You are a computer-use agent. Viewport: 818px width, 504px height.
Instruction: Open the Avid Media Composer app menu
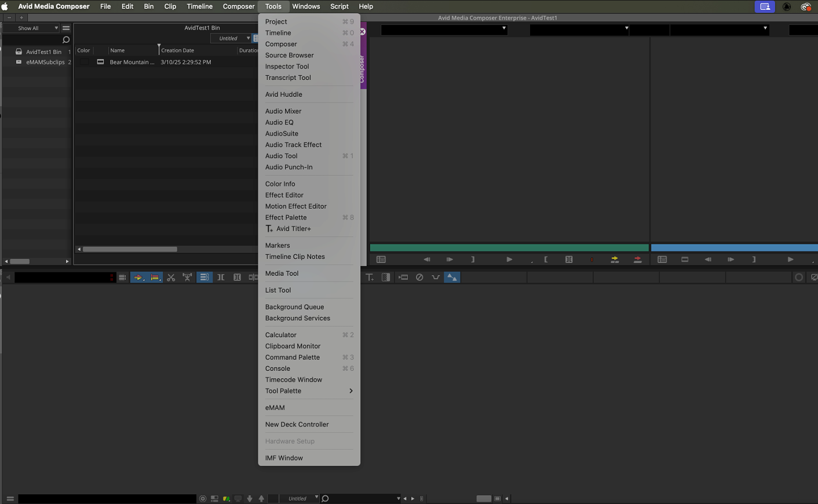tap(54, 6)
